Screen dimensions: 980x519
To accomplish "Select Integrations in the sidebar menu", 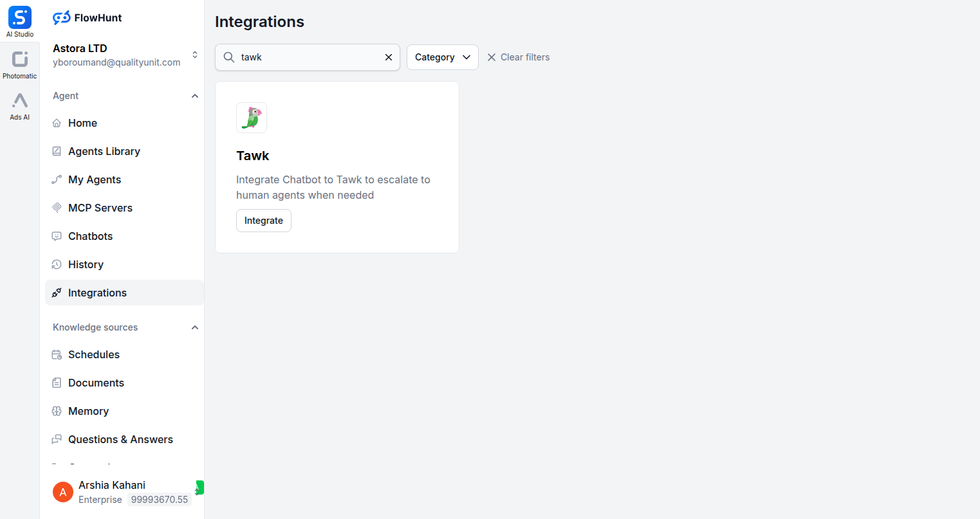I will click(97, 293).
